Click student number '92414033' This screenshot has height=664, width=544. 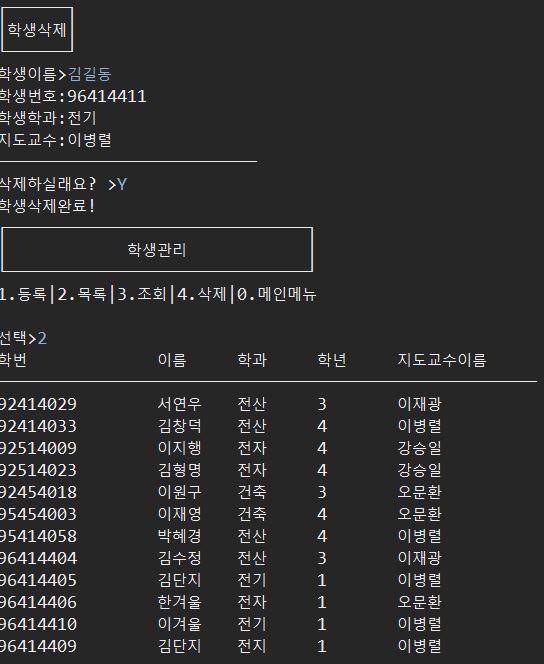[38, 426]
